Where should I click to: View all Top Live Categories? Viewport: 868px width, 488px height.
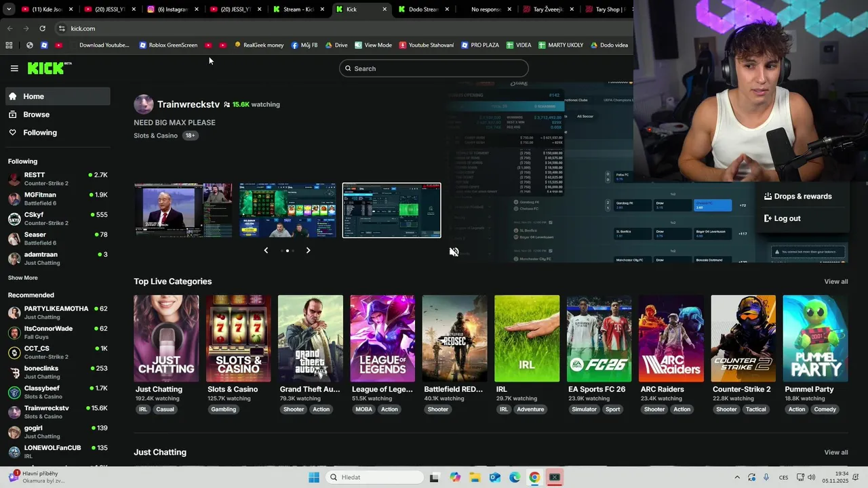coord(835,281)
